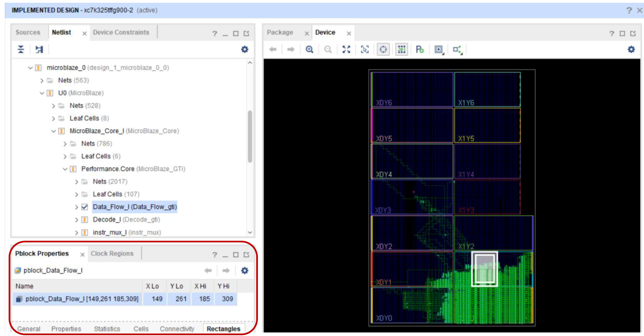The height and width of the screenshot is (336, 644).
Task: Select pblock_Data_Flow_I rectangle row
Action: point(125,299)
